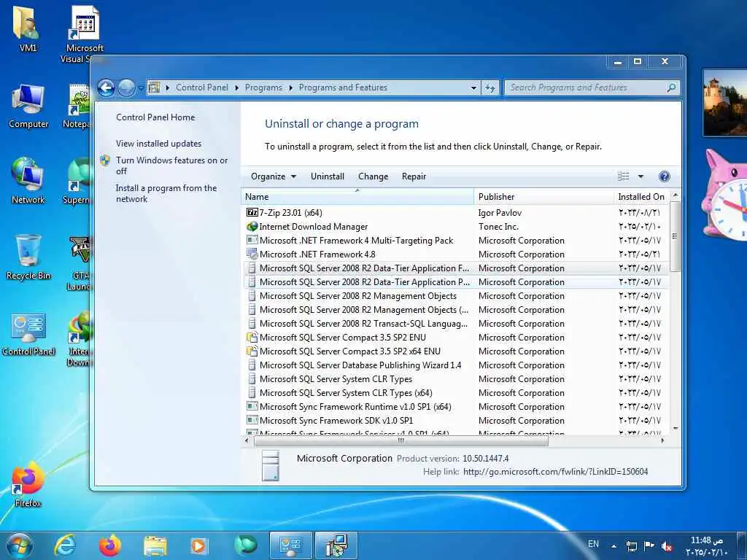Select Control Panel breadcrumb segment

[x=201, y=87]
